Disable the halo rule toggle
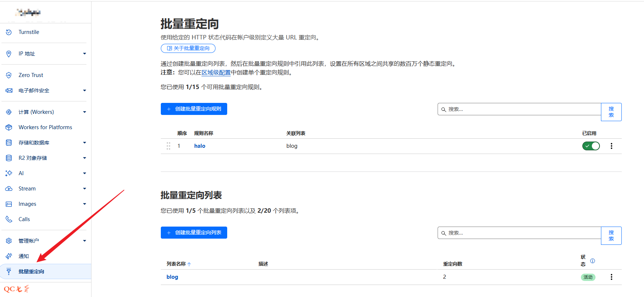Screen dimensions: 644x297 pos(590,146)
